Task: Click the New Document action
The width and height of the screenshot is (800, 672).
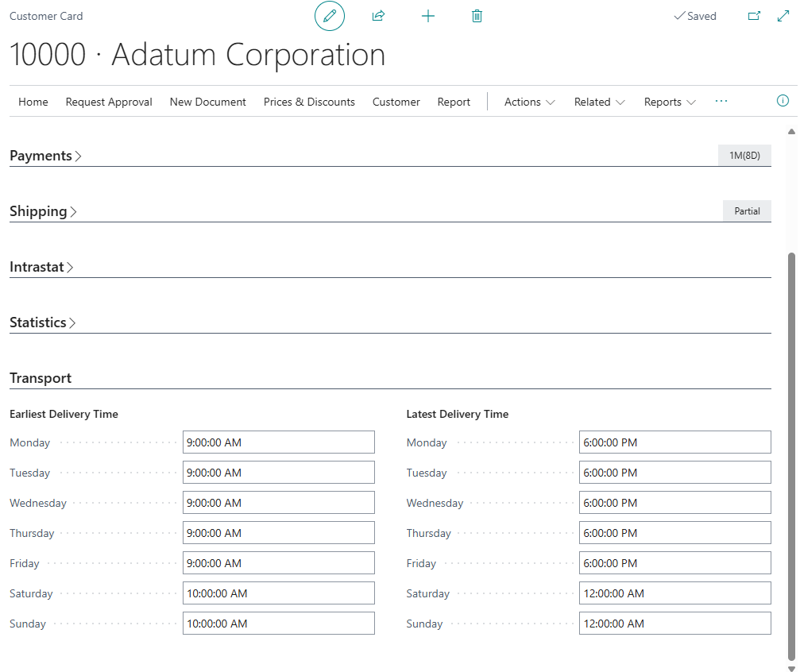Action: [x=207, y=102]
